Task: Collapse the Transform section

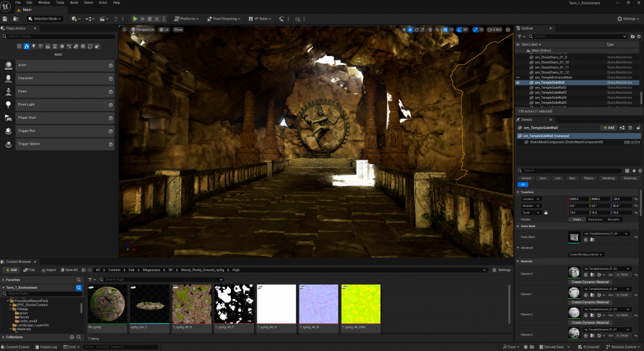Action: (518, 192)
